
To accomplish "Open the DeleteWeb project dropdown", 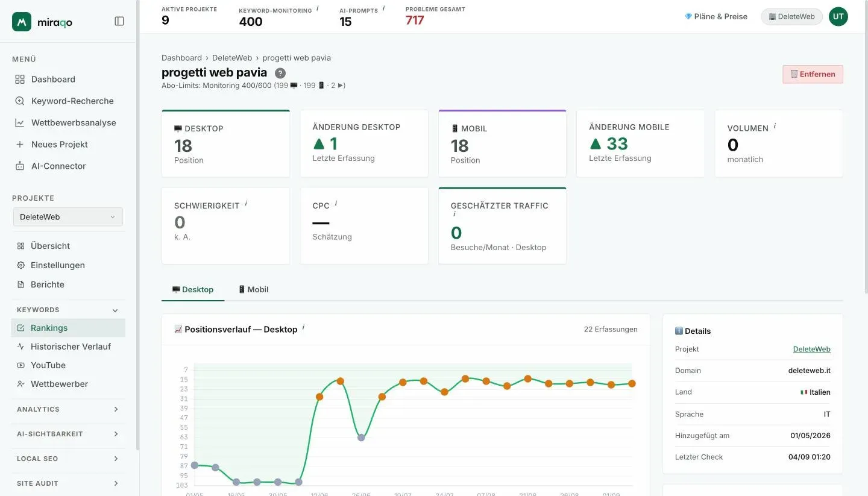I will pos(68,217).
